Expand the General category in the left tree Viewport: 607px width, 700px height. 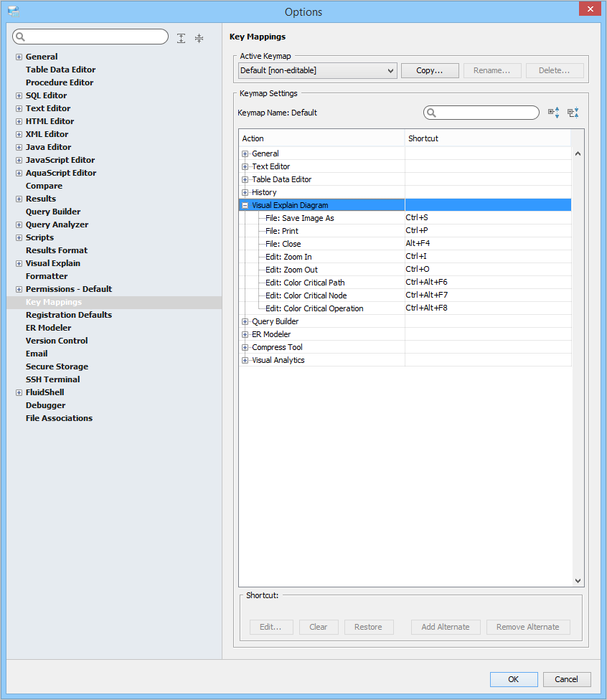click(19, 57)
